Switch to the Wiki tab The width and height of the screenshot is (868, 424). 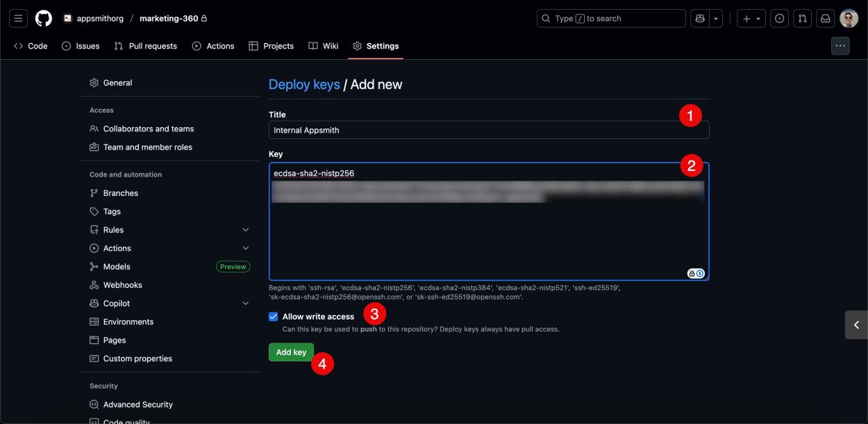coord(323,45)
